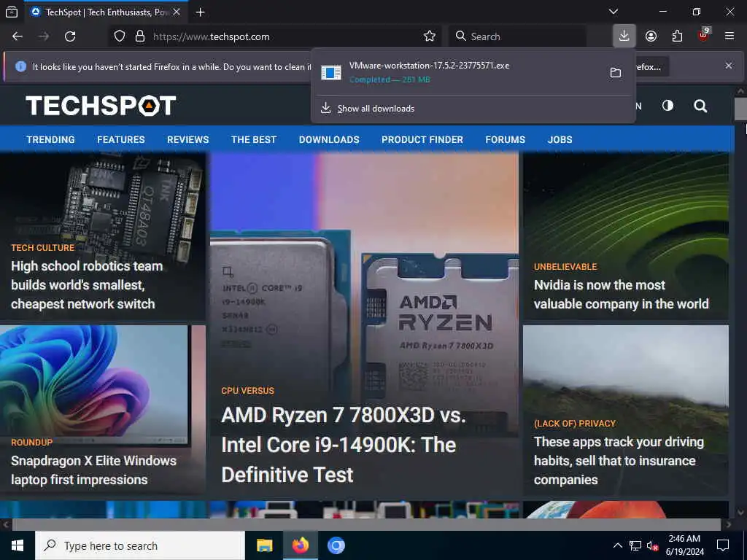
Task: Go forward to the next page
Action: pyautogui.click(x=44, y=36)
